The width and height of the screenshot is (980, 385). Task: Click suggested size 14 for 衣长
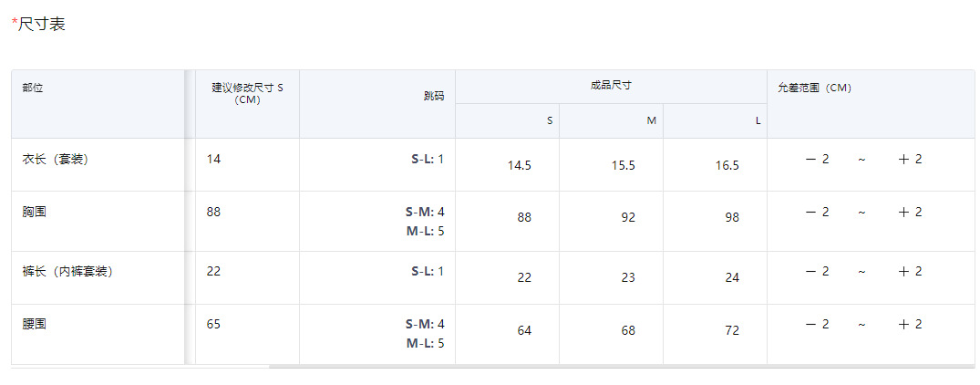pyautogui.click(x=213, y=159)
